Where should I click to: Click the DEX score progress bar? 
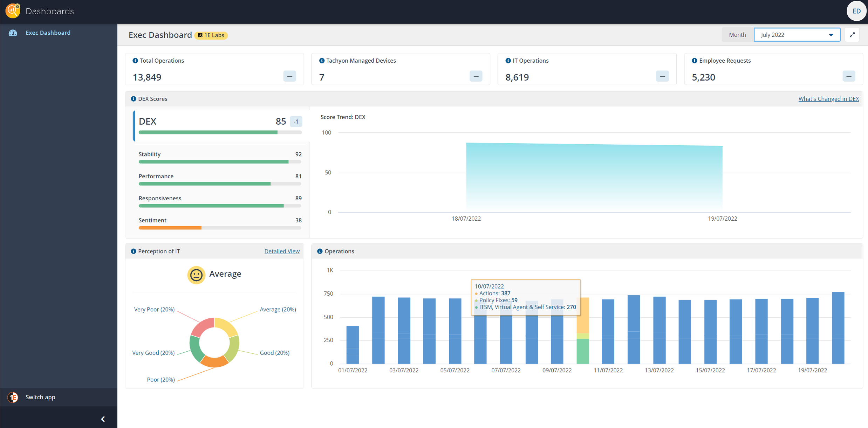[x=220, y=132]
